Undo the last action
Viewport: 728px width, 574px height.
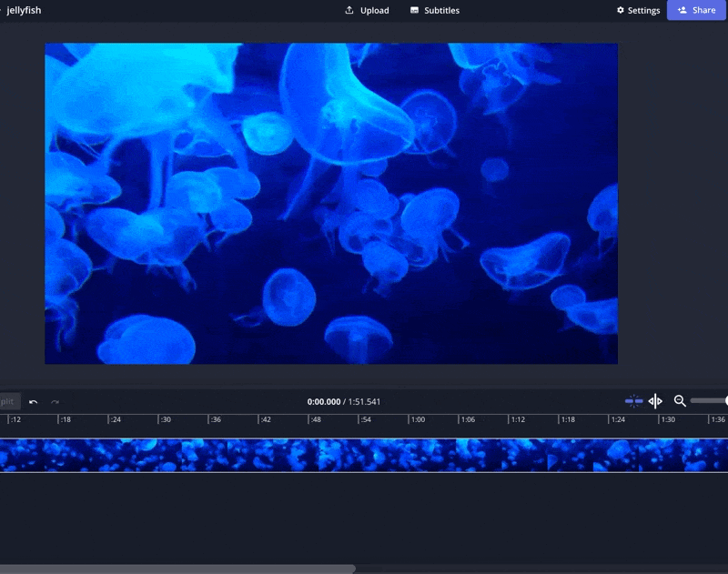click(x=34, y=401)
